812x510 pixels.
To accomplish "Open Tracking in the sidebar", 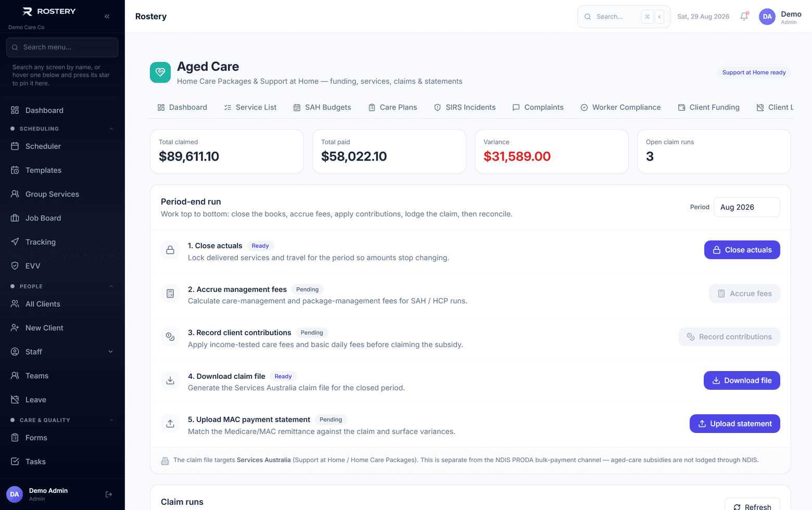I will (x=62, y=242).
